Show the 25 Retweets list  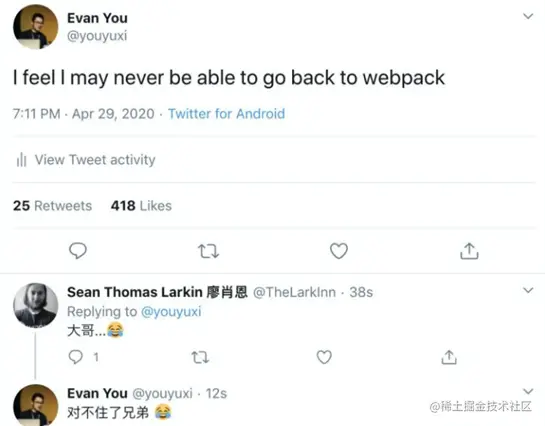[52, 206]
